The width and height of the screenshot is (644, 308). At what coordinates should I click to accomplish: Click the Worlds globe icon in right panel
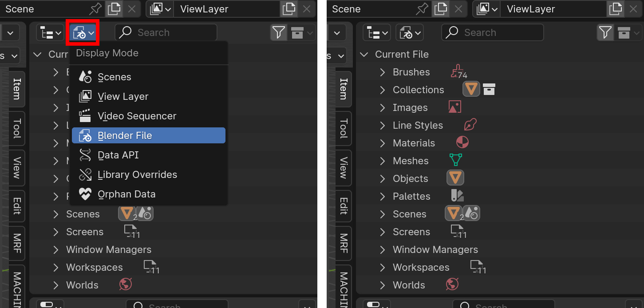point(452,284)
